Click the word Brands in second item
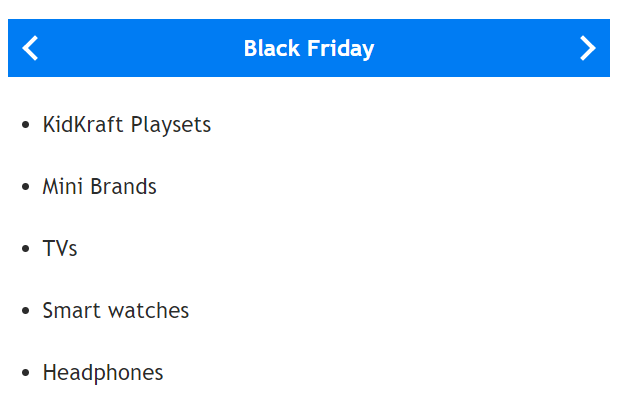This screenshot has height=413, width=621. [x=123, y=187]
